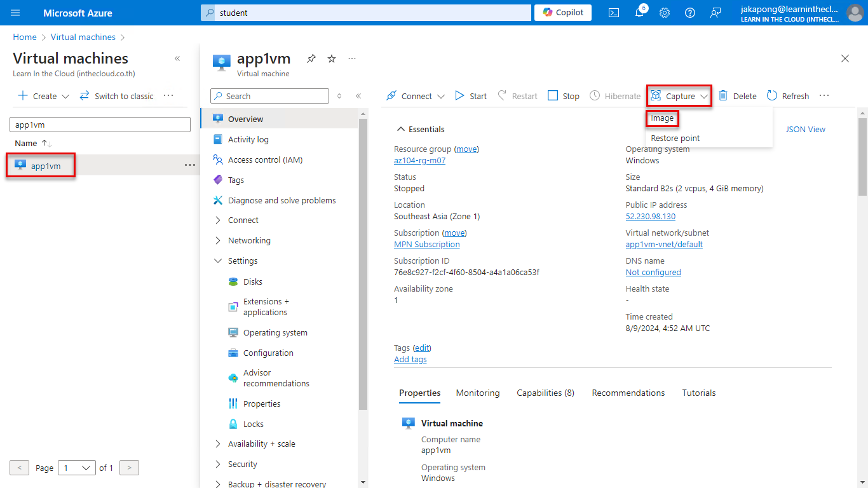
Task: Open the feedback icon in top bar
Action: coord(715,13)
